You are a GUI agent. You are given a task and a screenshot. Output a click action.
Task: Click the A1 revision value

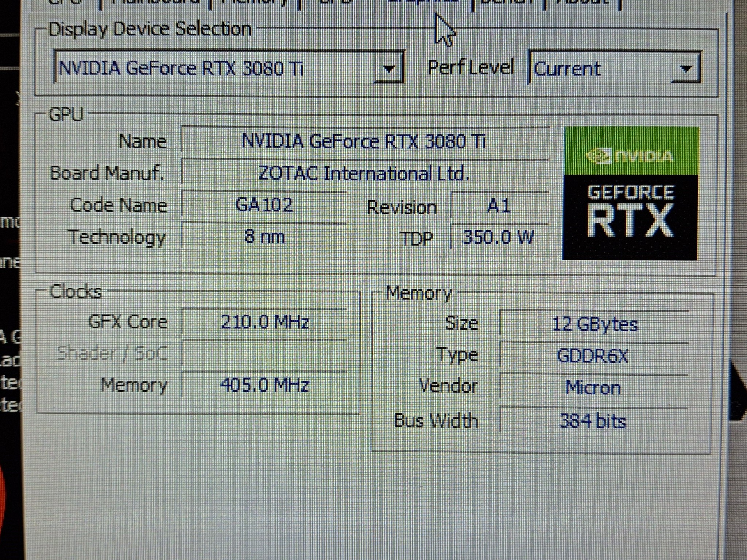(x=499, y=206)
